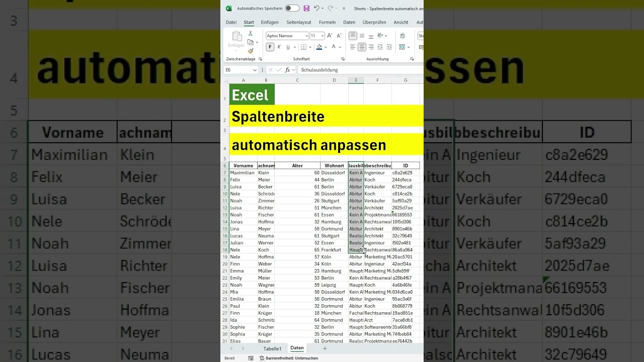
Task: Click the Einfügen paste clipboard icon
Action: pyautogui.click(x=236, y=37)
